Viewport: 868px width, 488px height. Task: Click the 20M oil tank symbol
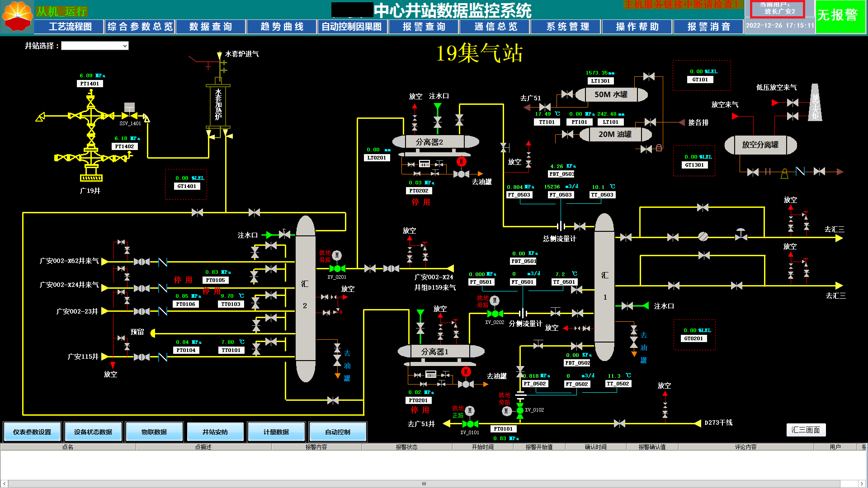point(615,134)
